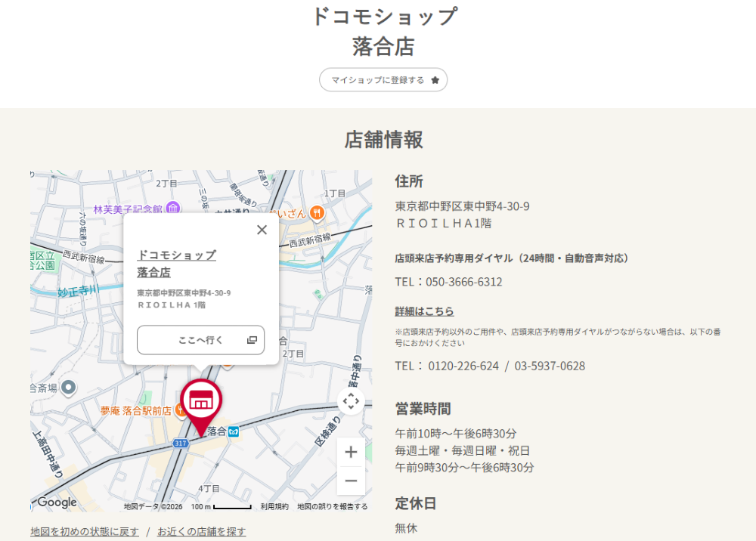Open the 利用規約 map terms link

[274, 507]
